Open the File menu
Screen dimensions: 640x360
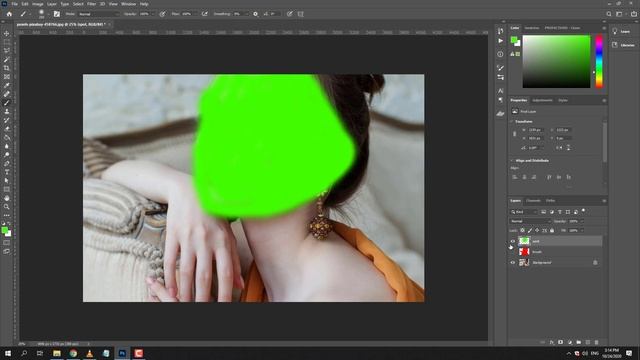[14, 4]
